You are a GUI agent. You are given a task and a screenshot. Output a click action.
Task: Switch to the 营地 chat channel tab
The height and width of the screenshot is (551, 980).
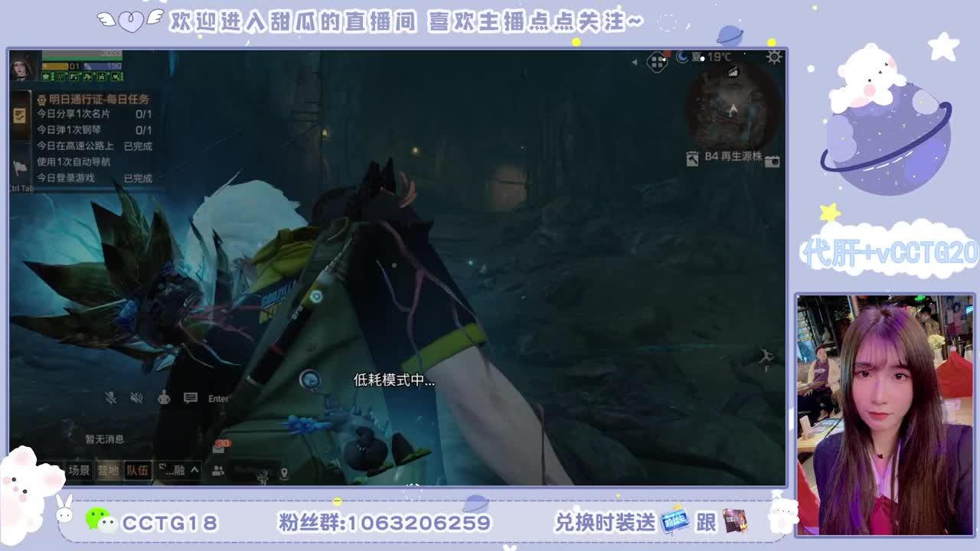[x=108, y=470]
